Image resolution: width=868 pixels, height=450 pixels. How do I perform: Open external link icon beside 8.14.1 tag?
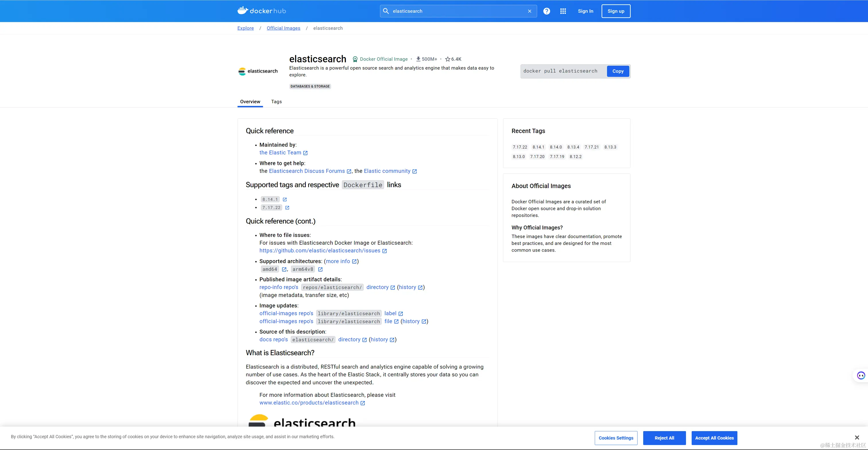click(x=285, y=200)
